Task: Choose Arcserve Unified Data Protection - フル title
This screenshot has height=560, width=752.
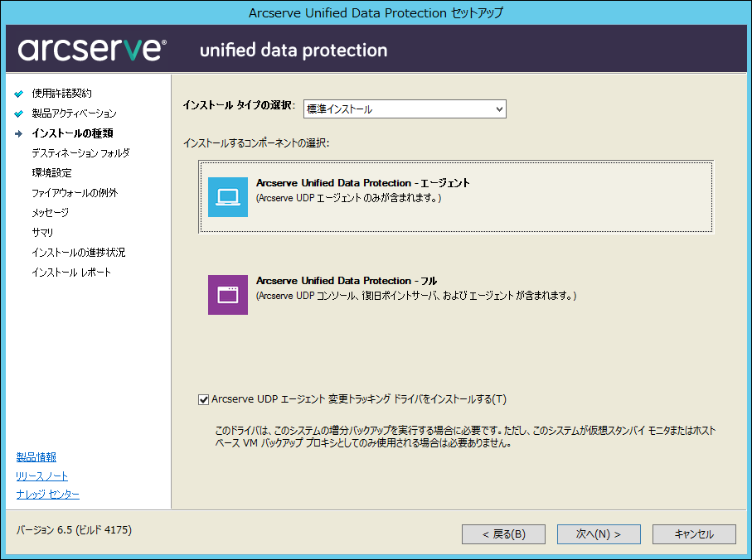Action: point(347,281)
